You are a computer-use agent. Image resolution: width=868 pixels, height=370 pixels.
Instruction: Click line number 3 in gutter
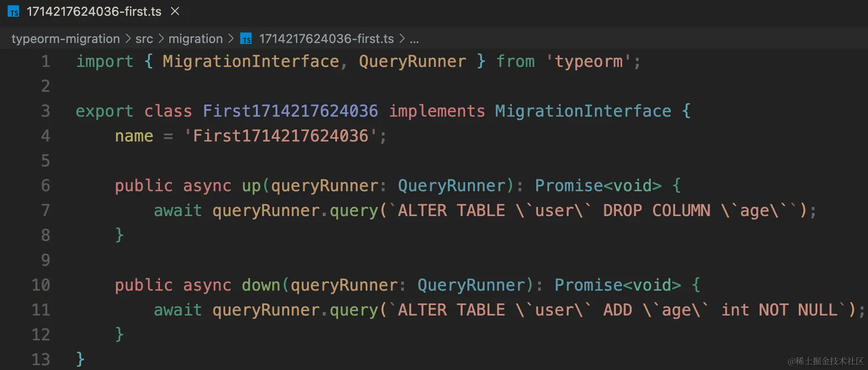(46, 111)
